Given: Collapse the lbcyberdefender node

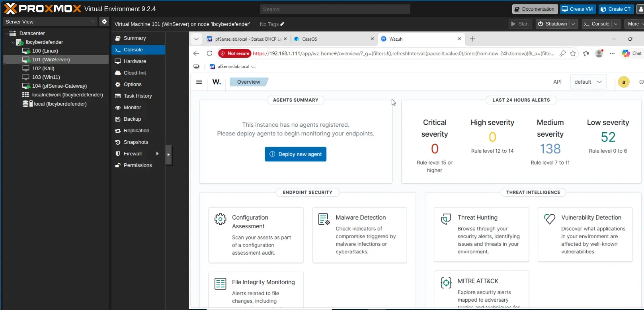Looking at the screenshot, I should click(x=13, y=42).
